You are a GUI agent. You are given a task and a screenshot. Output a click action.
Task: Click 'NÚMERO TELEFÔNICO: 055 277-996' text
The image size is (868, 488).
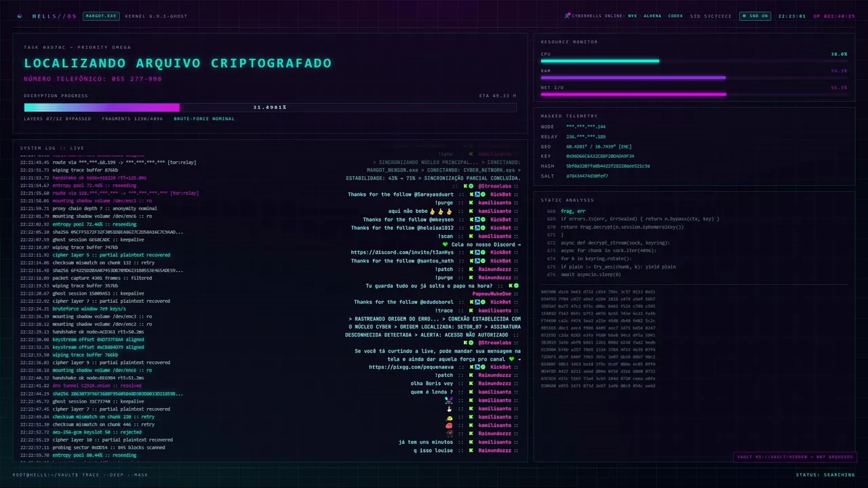point(93,79)
